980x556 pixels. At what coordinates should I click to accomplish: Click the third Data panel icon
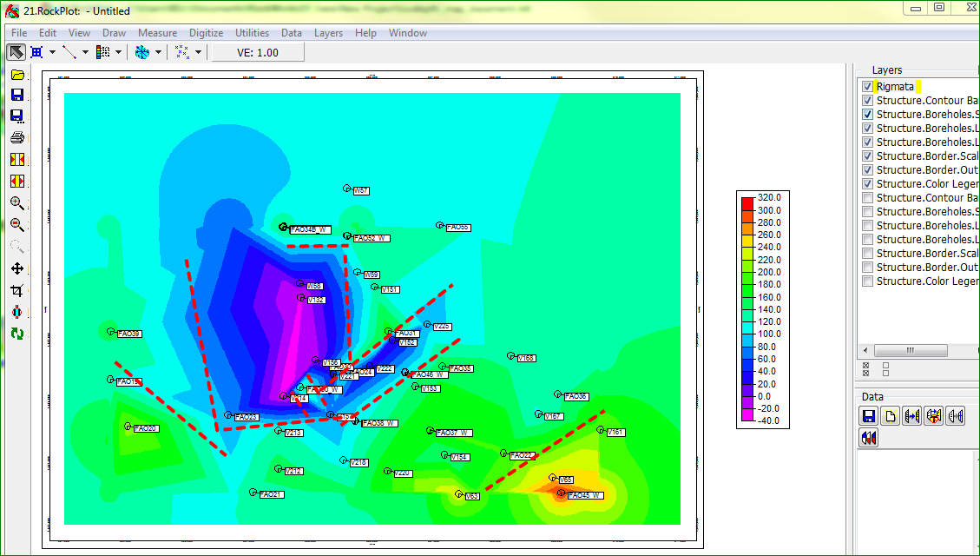[x=912, y=416]
